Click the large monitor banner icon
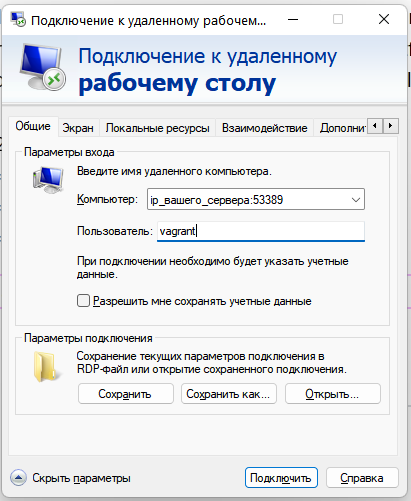The image size is (411, 501). point(42,68)
